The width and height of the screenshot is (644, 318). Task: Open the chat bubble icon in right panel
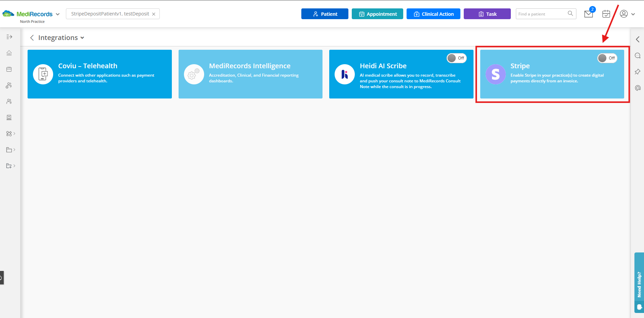[x=638, y=55]
